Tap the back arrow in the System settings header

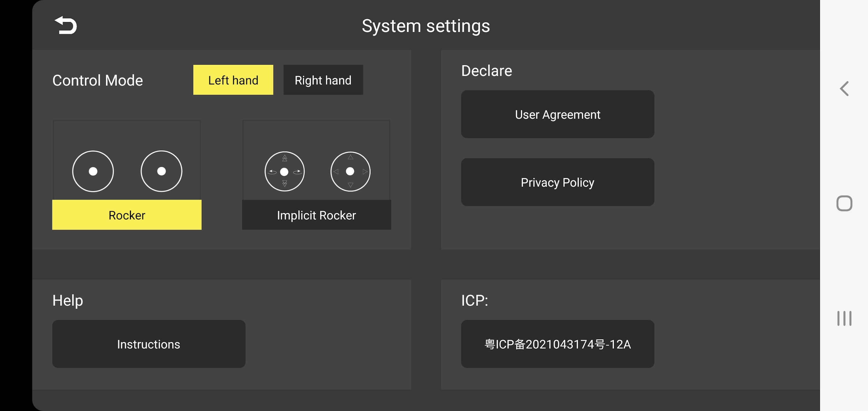point(66,26)
